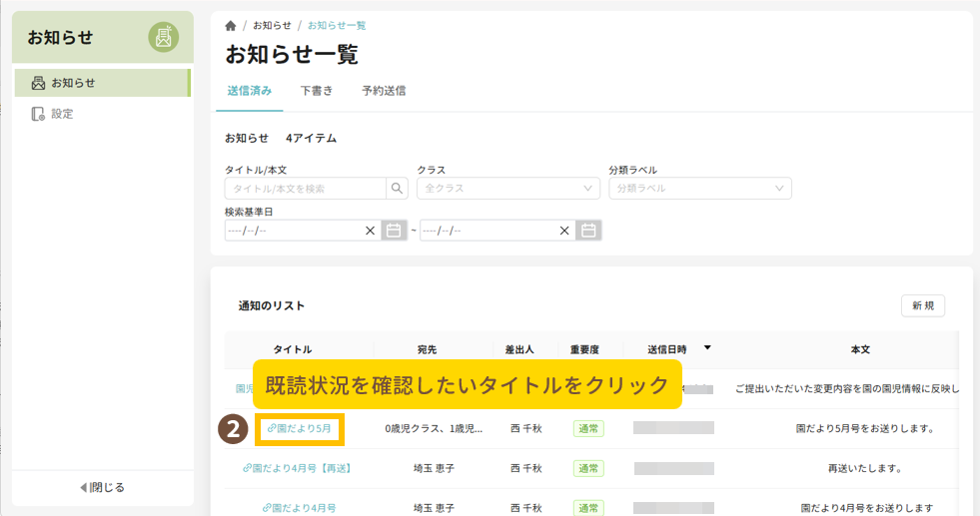Click the home icon in breadcrumb

coord(231,25)
